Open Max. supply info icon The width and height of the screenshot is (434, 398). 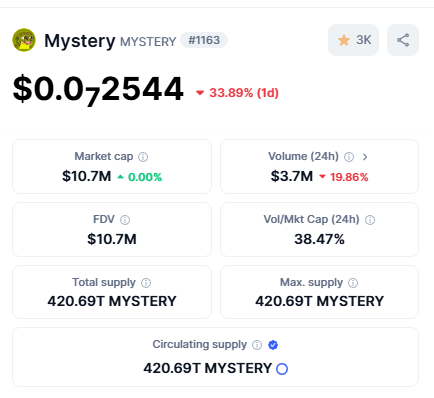click(353, 283)
